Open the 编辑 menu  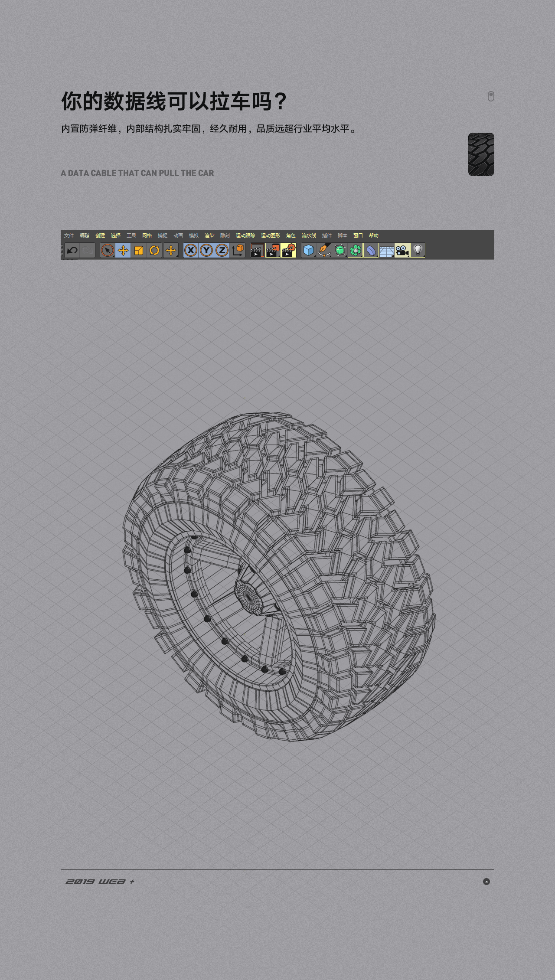(x=85, y=235)
